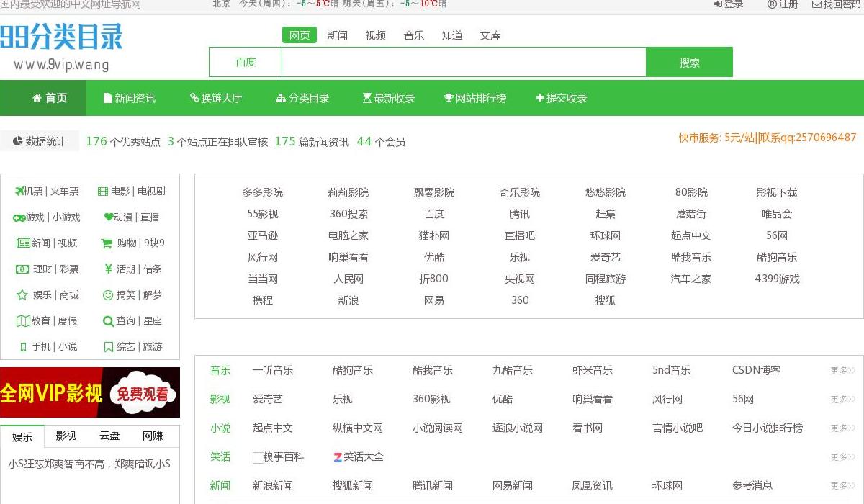
Task: Click the heart icon beside 动漫
Action: tap(109, 217)
